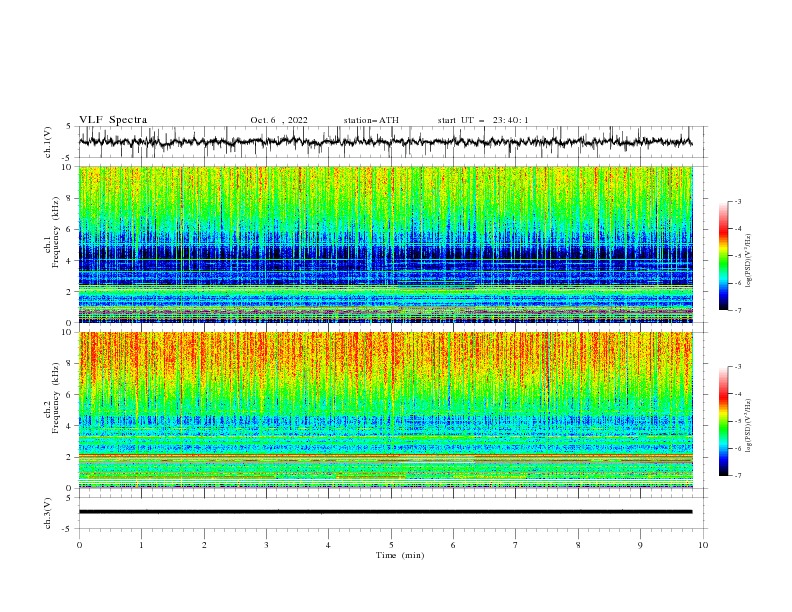This screenshot has width=792, height=612.
Task: Click the 'station=ATH' label
Action: pyautogui.click(x=371, y=120)
